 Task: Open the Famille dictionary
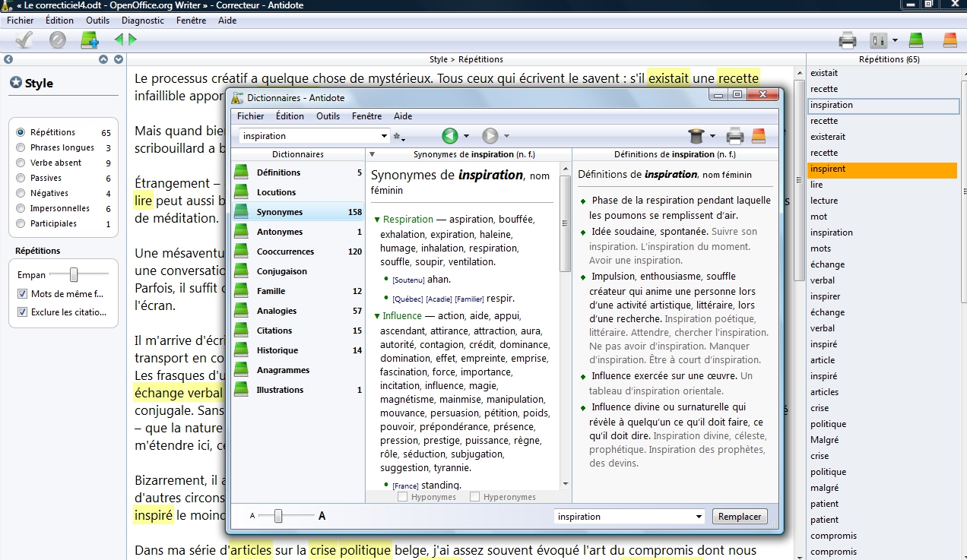(x=298, y=291)
